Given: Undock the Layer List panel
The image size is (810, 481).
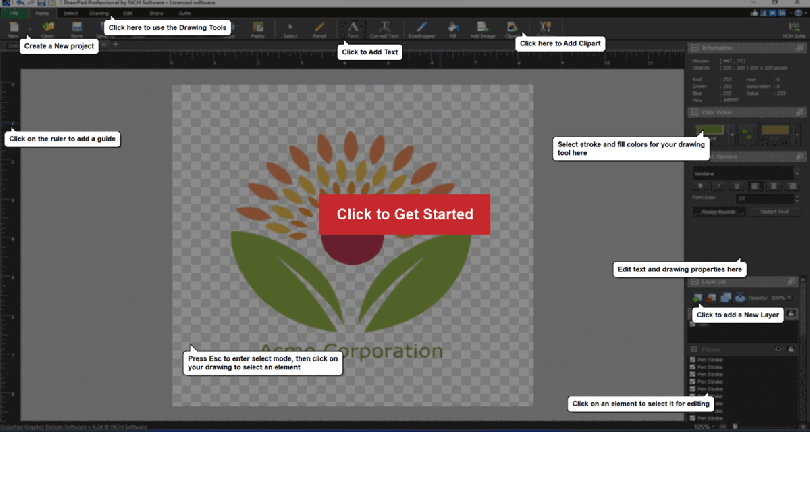Looking at the screenshot, I should click(x=791, y=282).
